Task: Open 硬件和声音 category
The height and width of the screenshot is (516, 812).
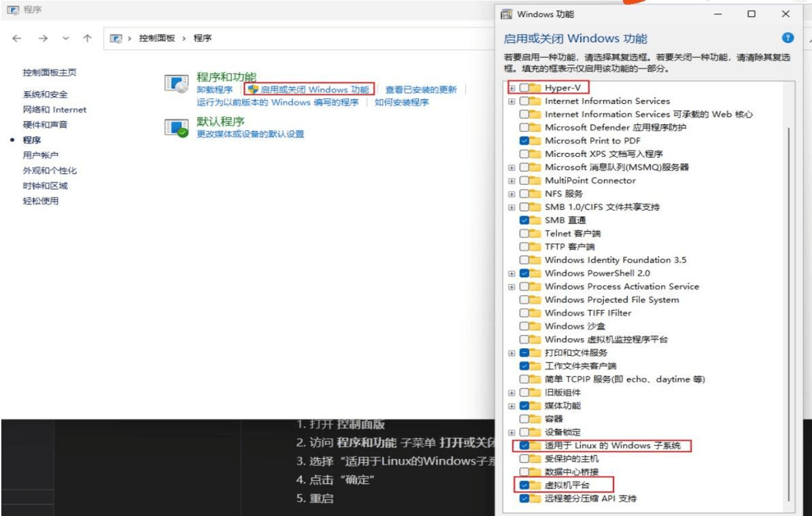Action: [x=45, y=124]
